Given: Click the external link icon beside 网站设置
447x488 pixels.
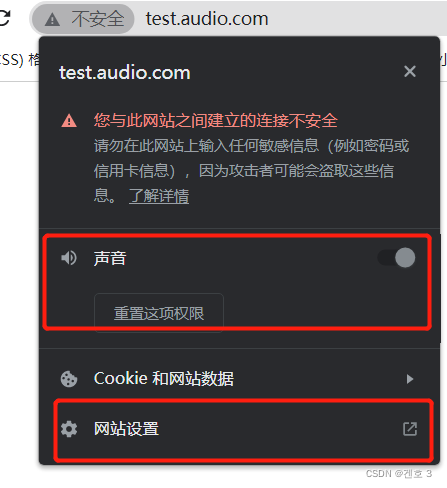Looking at the screenshot, I should click(x=410, y=429).
